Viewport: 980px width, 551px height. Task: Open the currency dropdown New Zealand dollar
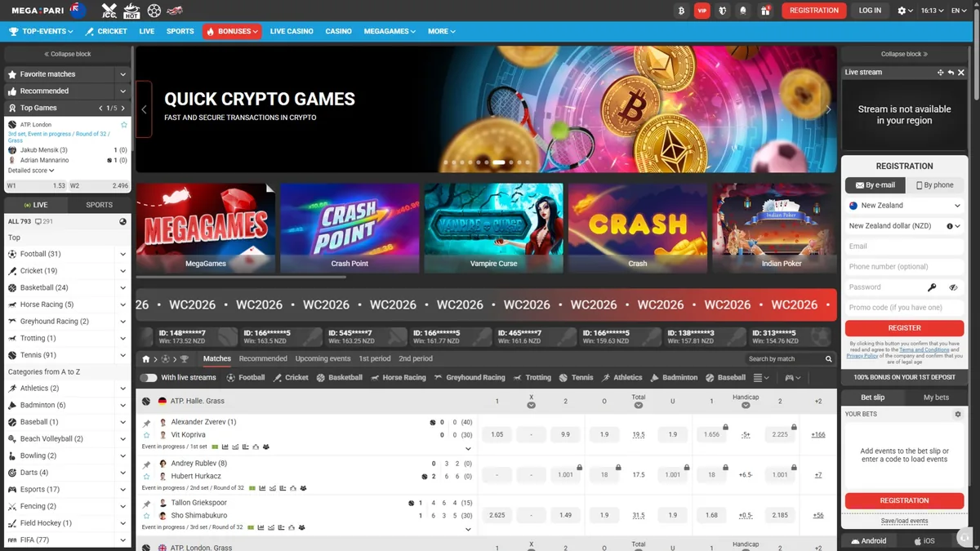[904, 226]
